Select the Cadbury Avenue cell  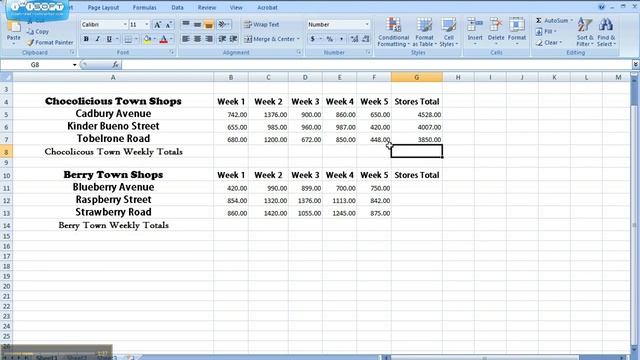click(113, 114)
